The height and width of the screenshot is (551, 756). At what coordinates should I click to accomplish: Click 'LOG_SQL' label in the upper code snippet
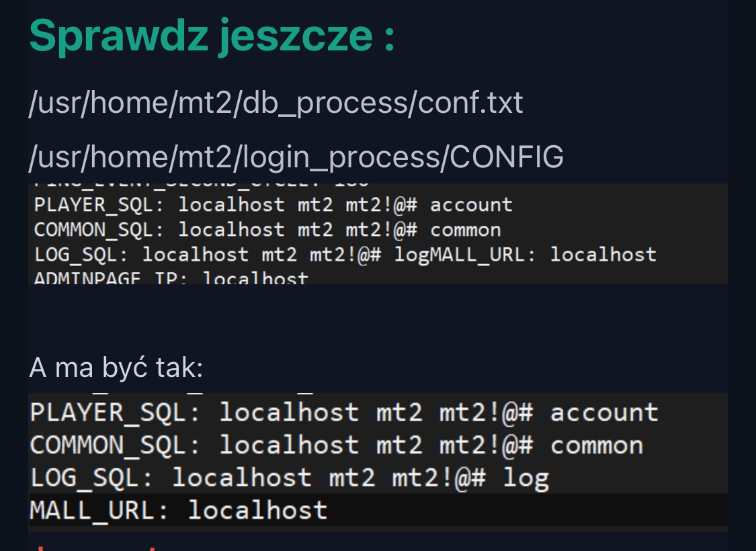81,255
